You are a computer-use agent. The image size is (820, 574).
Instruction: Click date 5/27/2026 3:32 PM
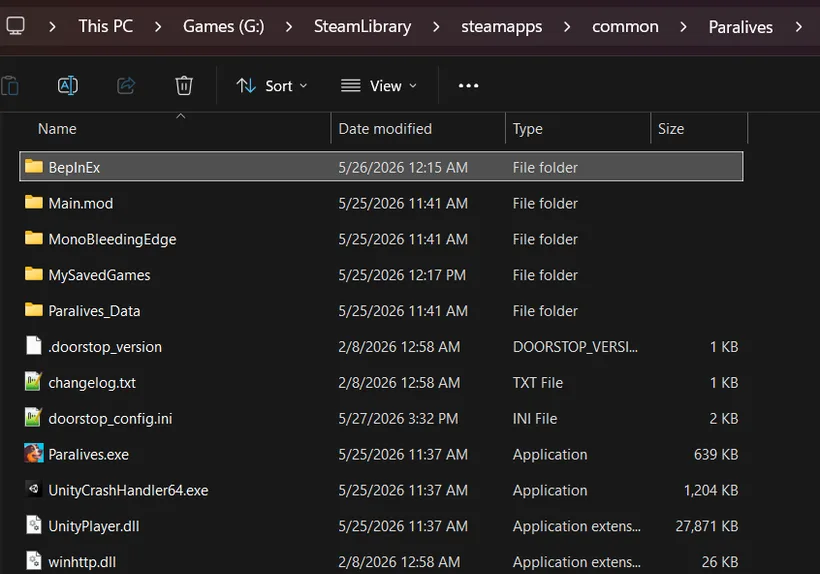pyautogui.click(x=398, y=419)
